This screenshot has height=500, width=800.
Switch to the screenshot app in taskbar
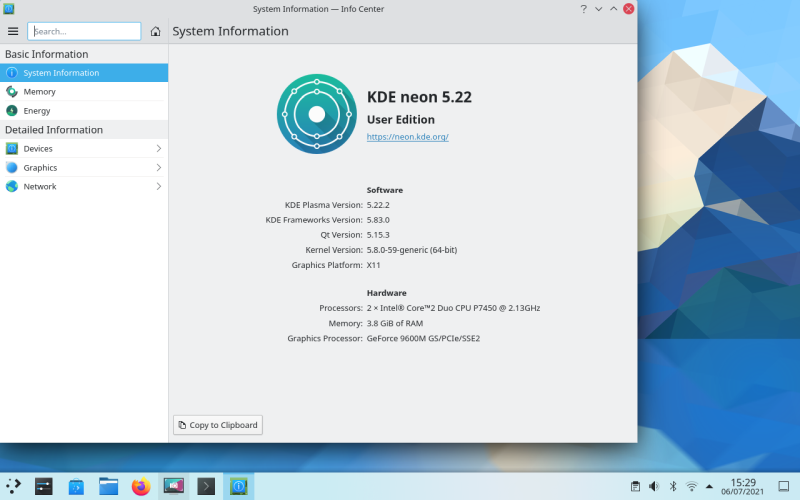click(173, 486)
